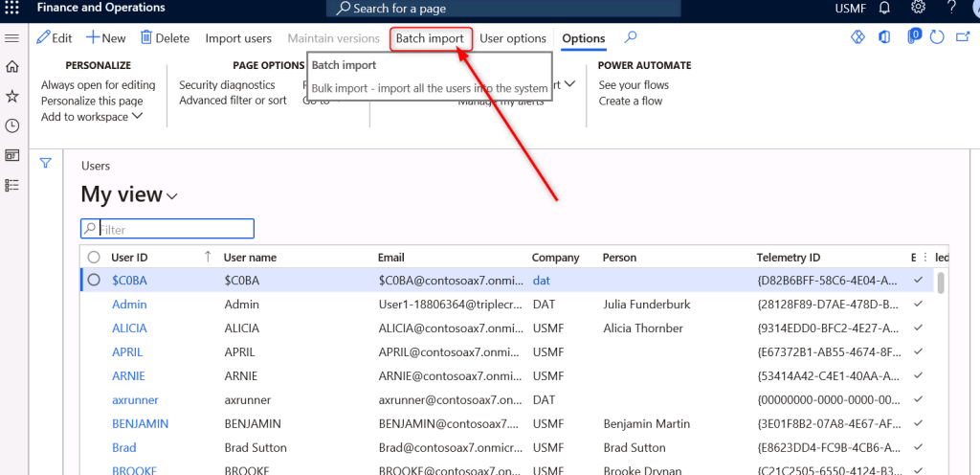Sort by the User ID column header
980x475 pixels.
coord(129,258)
